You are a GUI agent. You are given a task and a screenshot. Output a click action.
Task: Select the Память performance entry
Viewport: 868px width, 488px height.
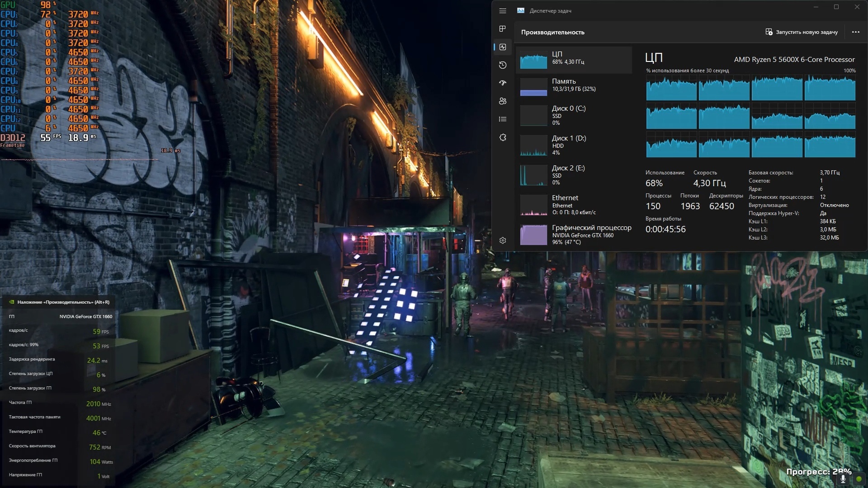[574, 87]
